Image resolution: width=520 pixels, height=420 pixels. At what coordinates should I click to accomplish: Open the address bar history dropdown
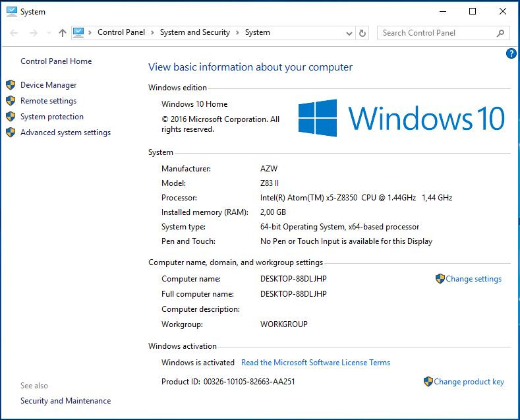(349, 33)
